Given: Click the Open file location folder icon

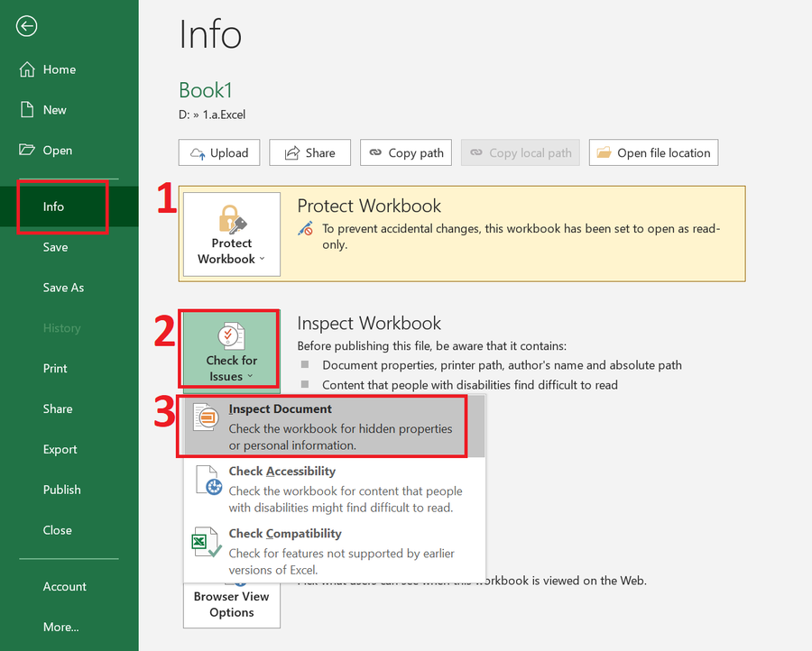Looking at the screenshot, I should (604, 152).
